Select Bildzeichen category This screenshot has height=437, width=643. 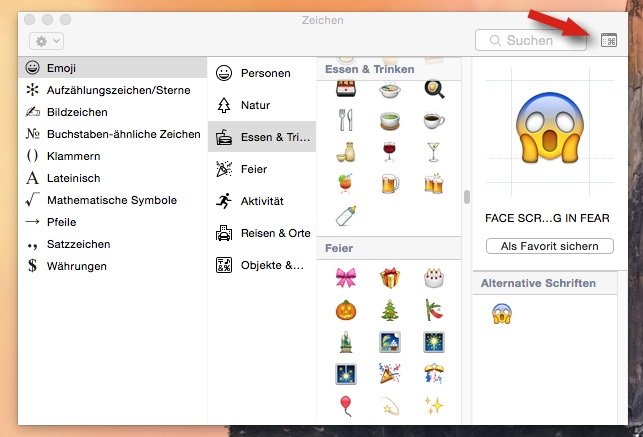113,112
